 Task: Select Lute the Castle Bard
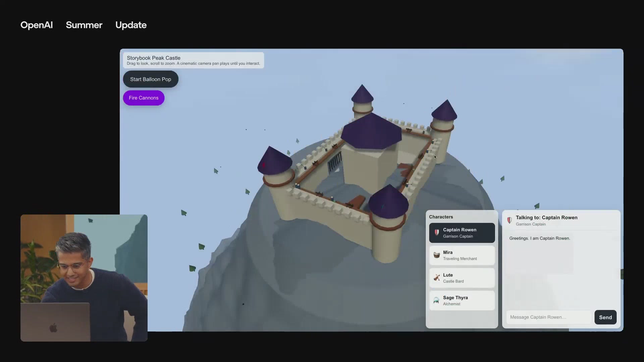point(462,278)
